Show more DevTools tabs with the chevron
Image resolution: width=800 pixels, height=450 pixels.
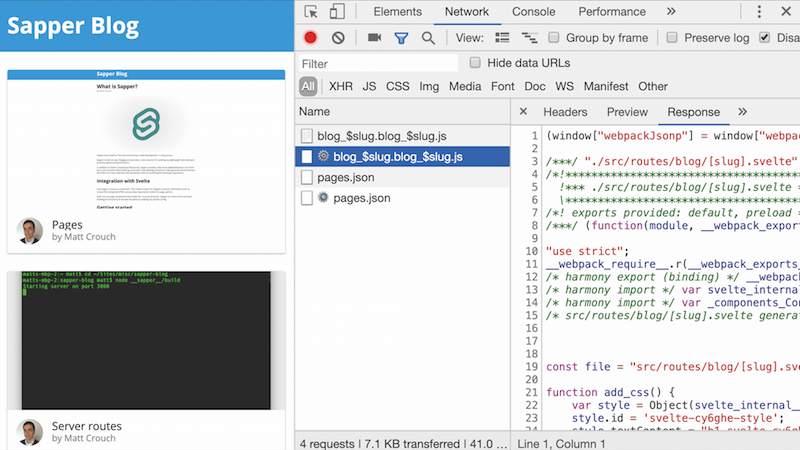pos(671,11)
